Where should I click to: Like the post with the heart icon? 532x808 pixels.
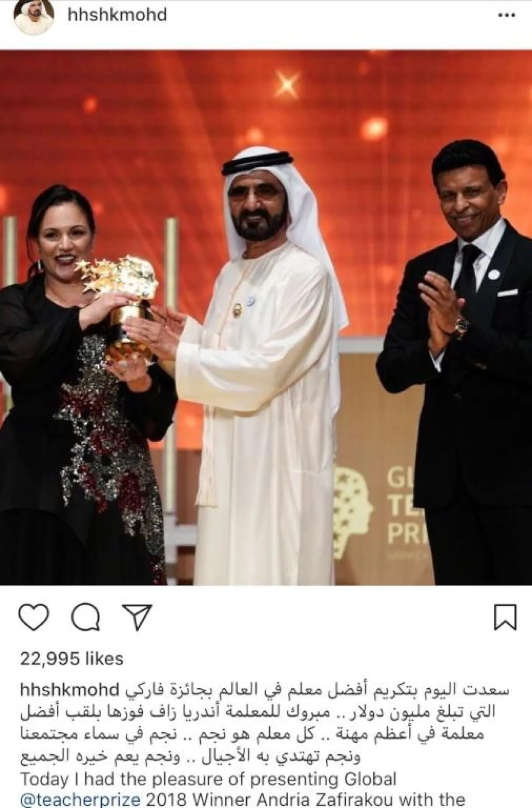tap(34, 617)
